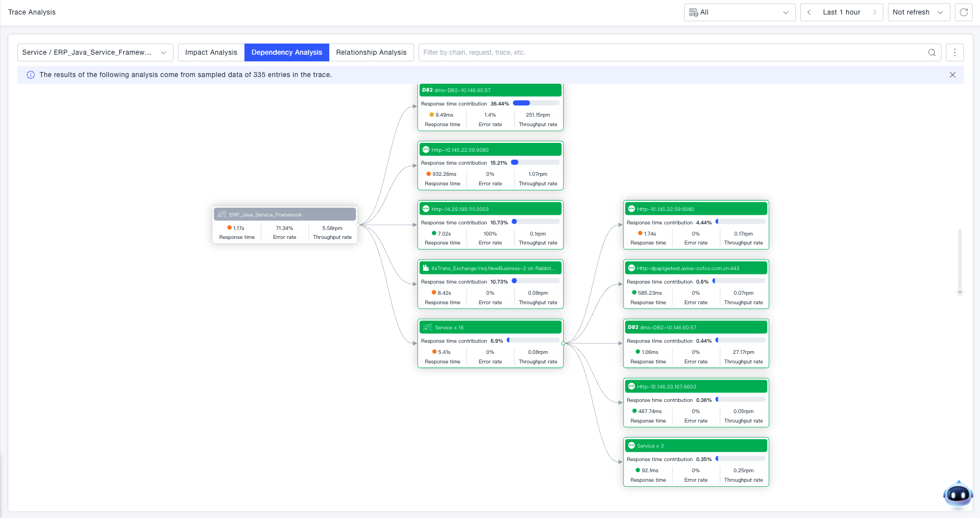The image size is (980, 518).
Task: Go to previous time range arrow
Action: point(809,12)
